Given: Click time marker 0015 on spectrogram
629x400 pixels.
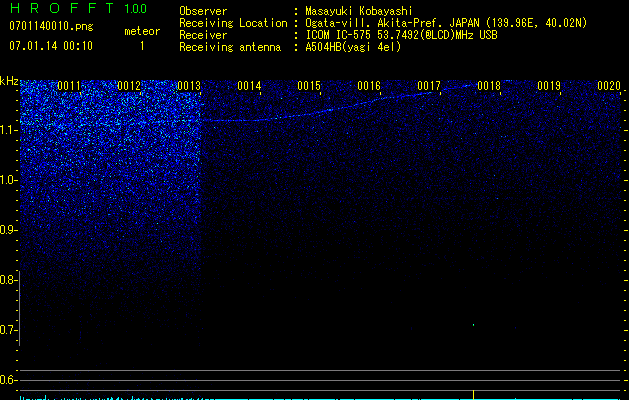Looking at the screenshot, I should tap(309, 86).
